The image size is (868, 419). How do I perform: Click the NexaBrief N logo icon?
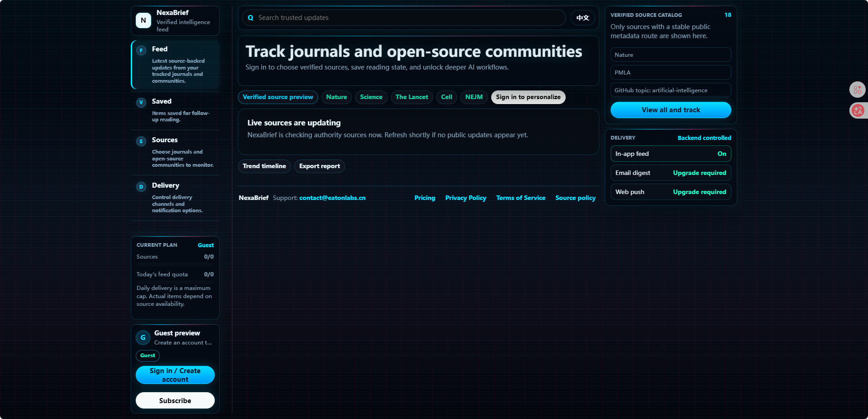(x=143, y=20)
